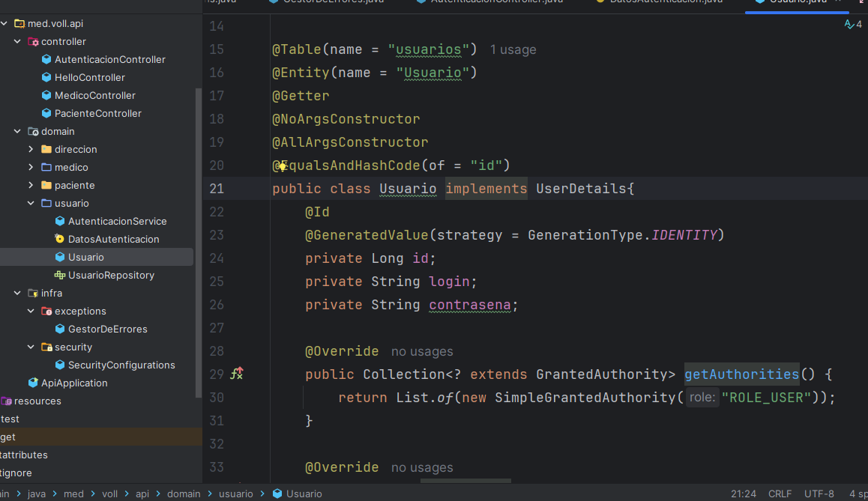Click the security folder icon
Viewport: 868px width, 501px height.
46,347
